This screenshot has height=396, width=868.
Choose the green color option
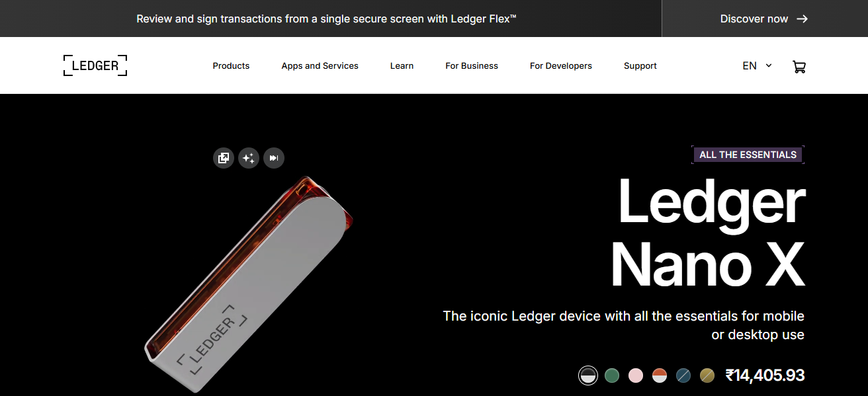[x=612, y=376]
